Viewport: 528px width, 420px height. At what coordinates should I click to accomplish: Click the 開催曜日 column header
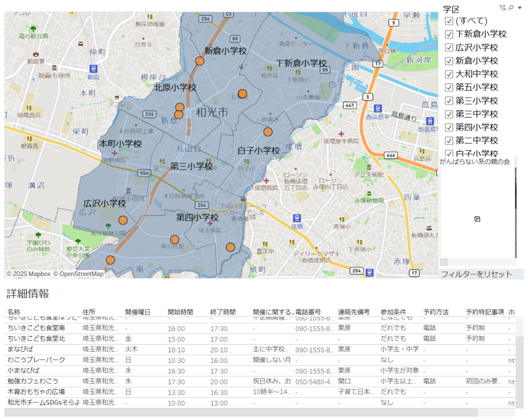tap(138, 312)
